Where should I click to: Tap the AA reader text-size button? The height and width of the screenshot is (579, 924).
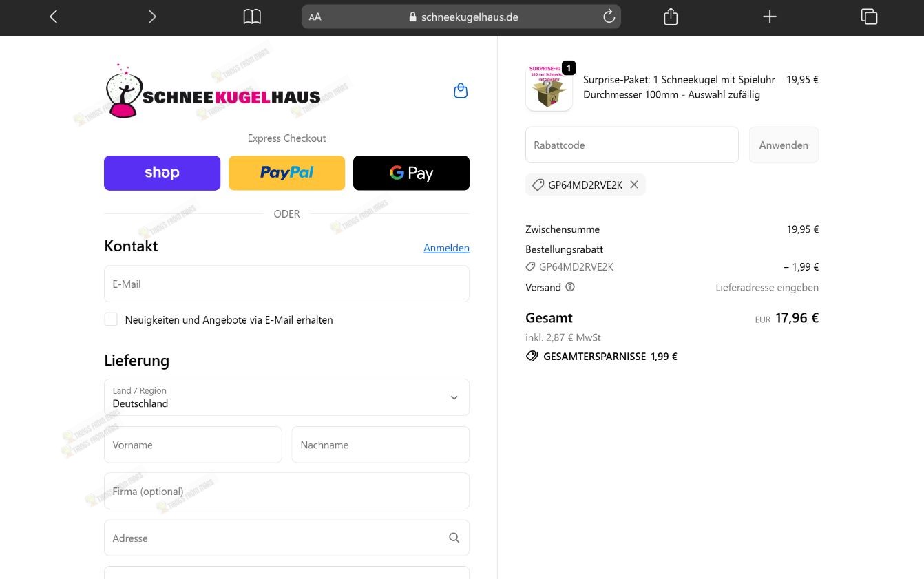coord(315,17)
